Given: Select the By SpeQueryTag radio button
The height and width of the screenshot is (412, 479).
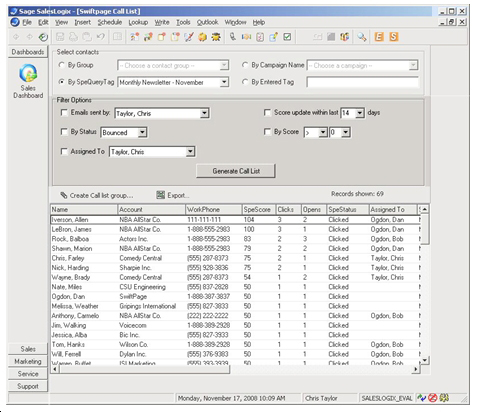Looking at the screenshot, I should coord(61,82).
